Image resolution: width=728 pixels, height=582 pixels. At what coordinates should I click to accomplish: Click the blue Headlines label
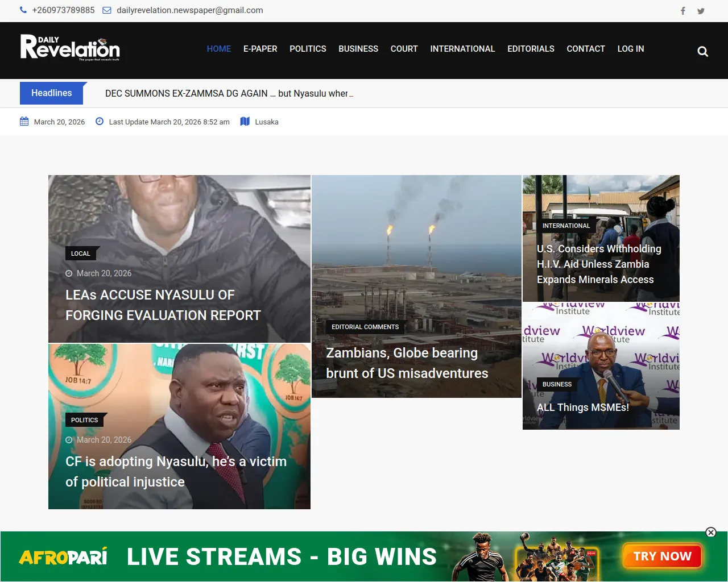[x=52, y=93]
